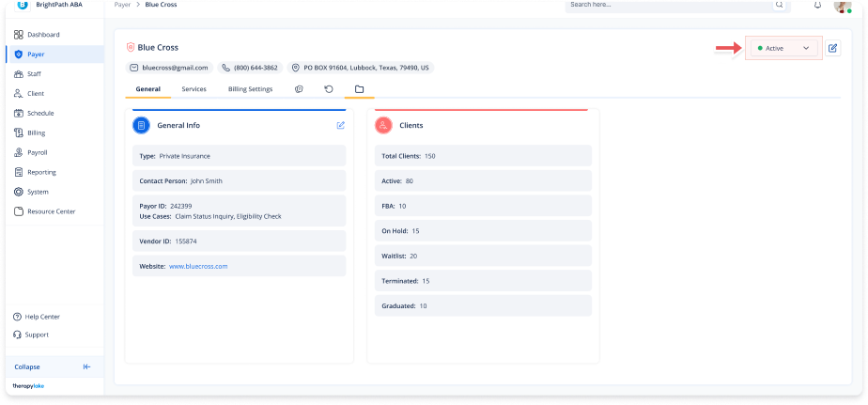Open the Active status dropdown
This screenshot has height=405, width=868.
click(x=783, y=48)
